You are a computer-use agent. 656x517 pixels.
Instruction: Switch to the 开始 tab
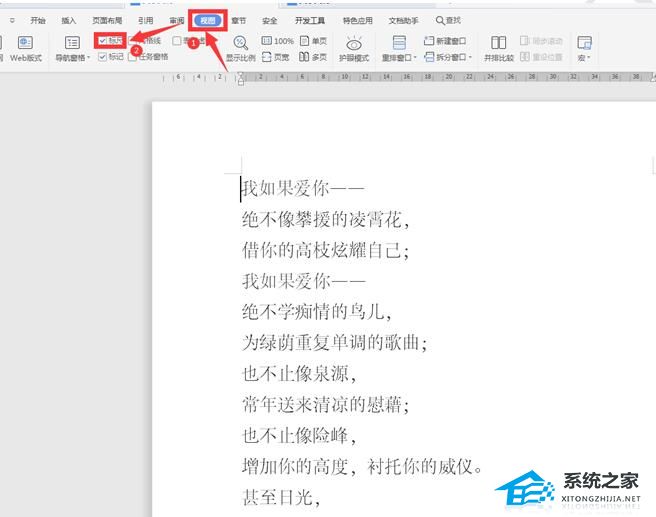[x=38, y=20]
